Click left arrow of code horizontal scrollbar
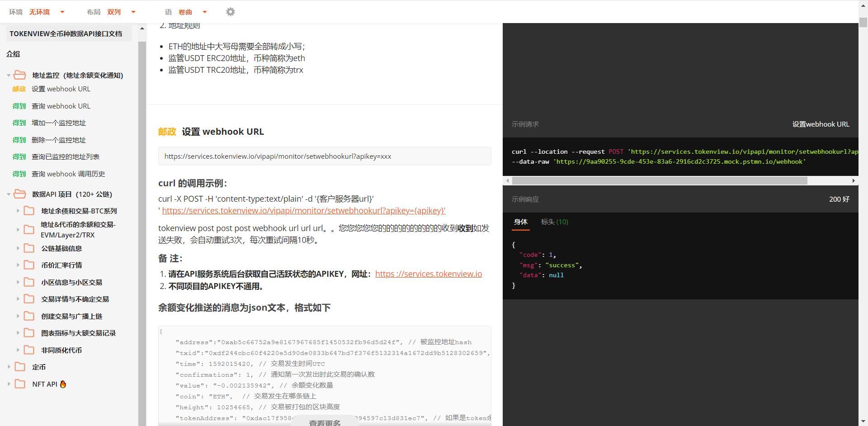This screenshot has height=426, width=868. click(507, 180)
